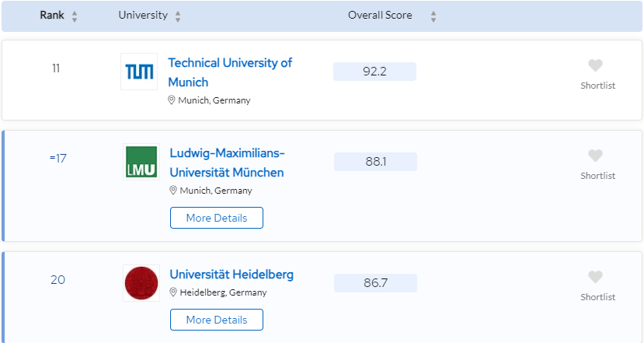Click the location pin under Technical University of Munich

click(x=172, y=100)
